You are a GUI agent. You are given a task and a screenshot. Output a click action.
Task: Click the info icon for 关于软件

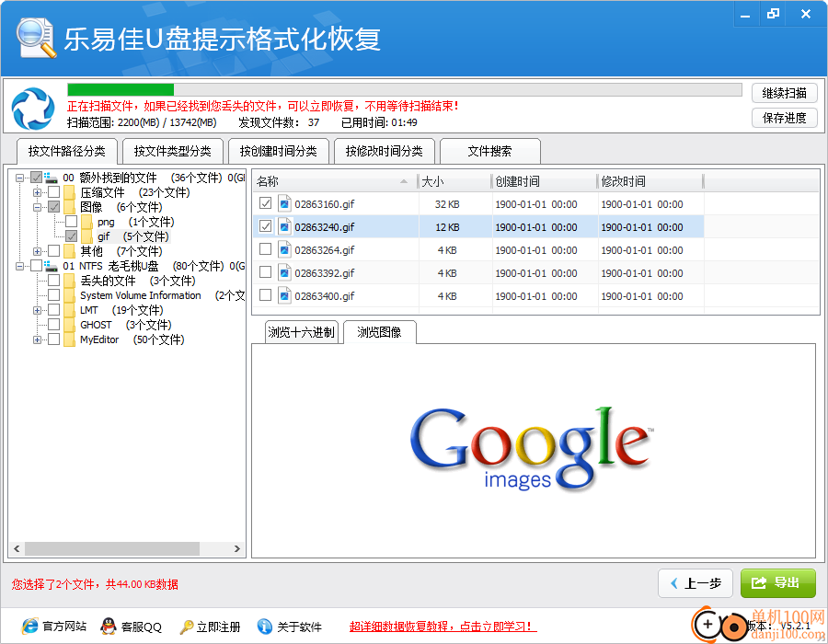click(265, 626)
